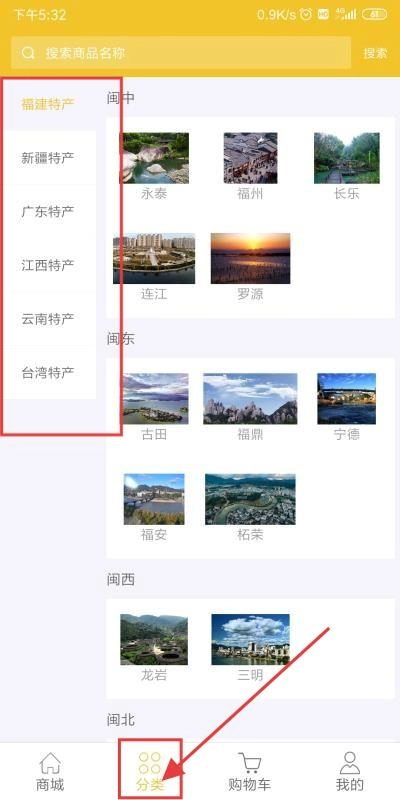Select 新疆特产 in the sidebar
Image resolution: width=400 pixels, height=800 pixels.
pyautogui.click(x=48, y=158)
